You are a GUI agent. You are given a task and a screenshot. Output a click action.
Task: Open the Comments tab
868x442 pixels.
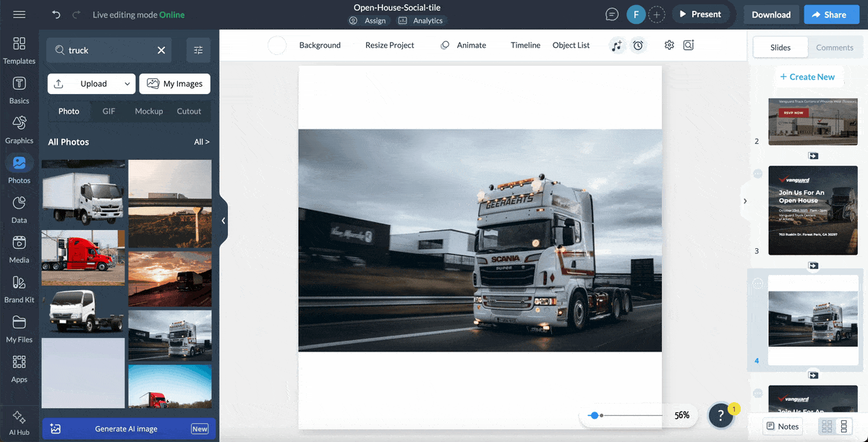(835, 48)
